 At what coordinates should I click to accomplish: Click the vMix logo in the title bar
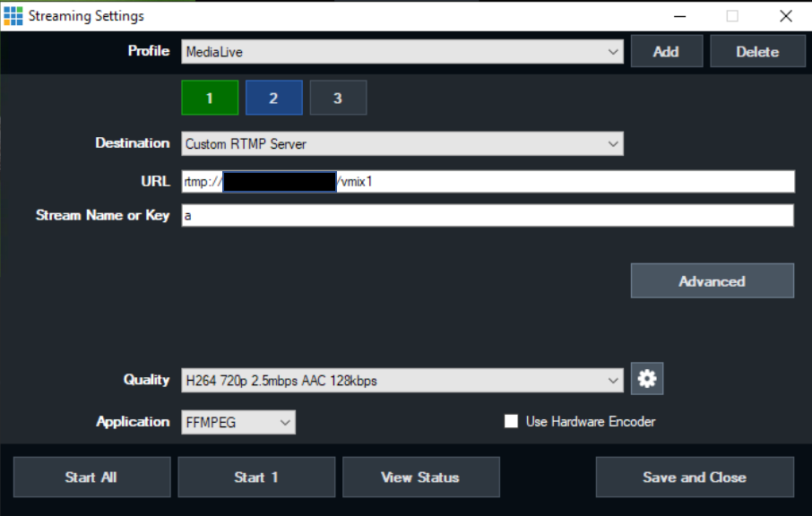[x=13, y=14]
